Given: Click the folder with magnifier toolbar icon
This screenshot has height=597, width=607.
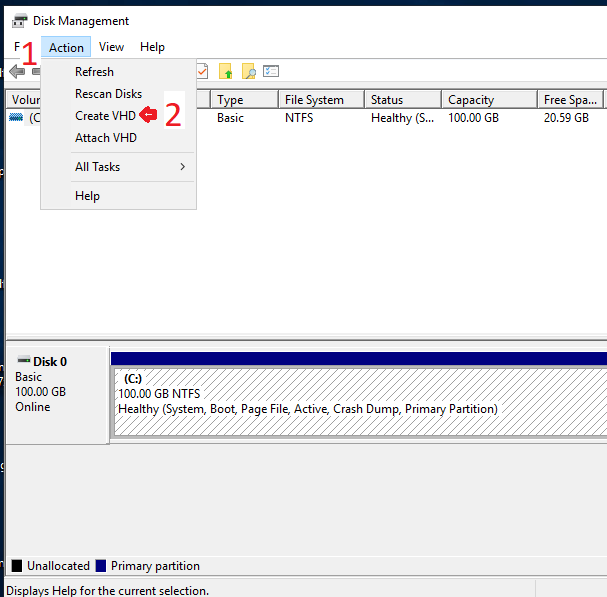Looking at the screenshot, I should (249, 71).
